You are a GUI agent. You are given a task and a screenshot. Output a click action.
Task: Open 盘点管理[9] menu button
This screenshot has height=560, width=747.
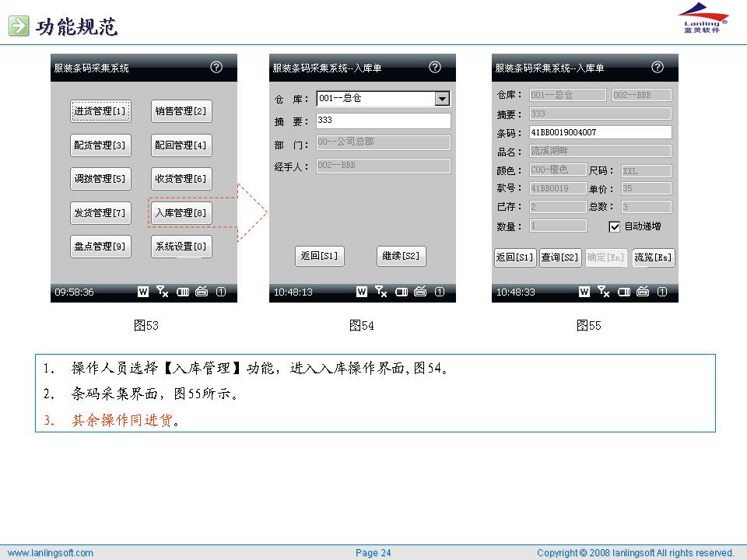click(x=100, y=247)
